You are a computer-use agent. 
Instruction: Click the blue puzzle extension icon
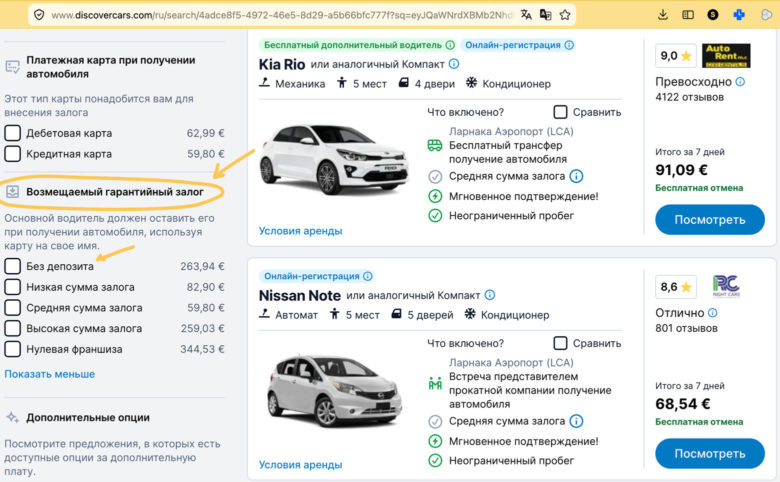pyautogui.click(x=739, y=15)
